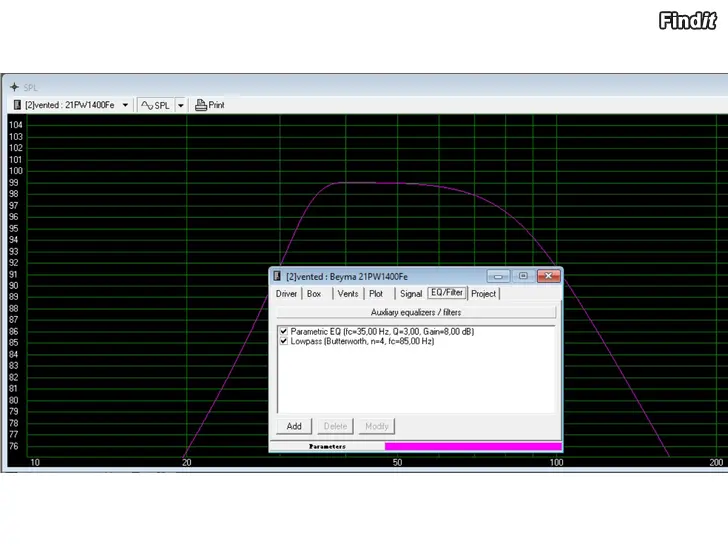Click the SPL window title star icon
Viewport: 728px width, 546px height.
pyautogui.click(x=14, y=87)
